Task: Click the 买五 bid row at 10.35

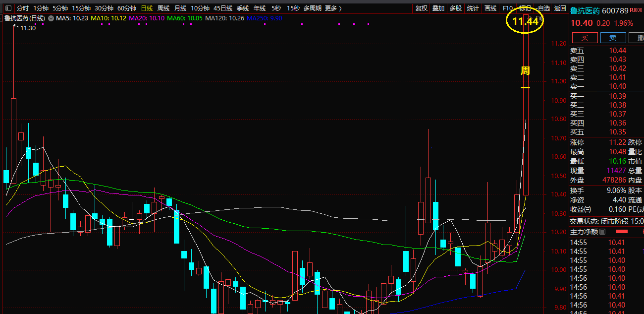Action: click(607, 132)
